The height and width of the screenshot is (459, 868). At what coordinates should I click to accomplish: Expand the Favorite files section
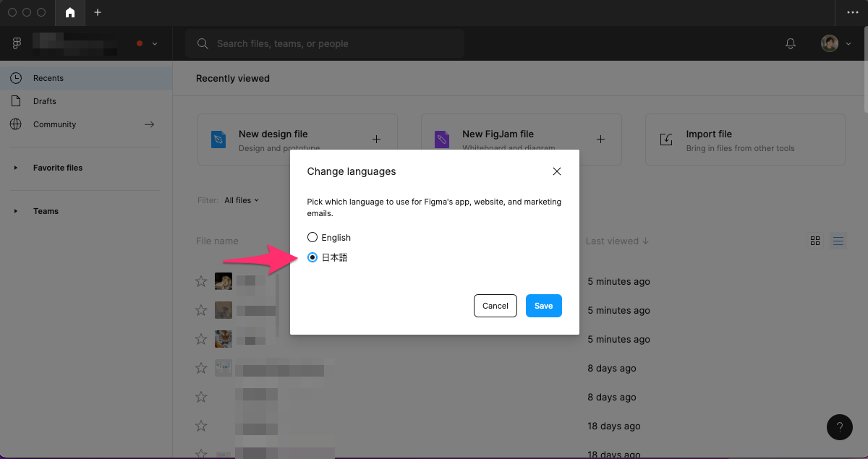point(16,168)
